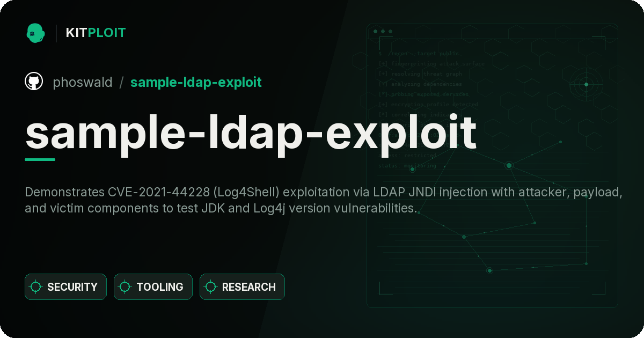Select the SECURITY tag
This screenshot has width=644, height=338.
(x=65, y=287)
